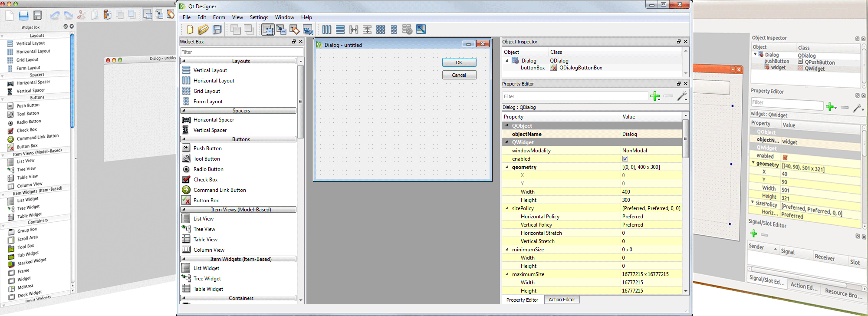This screenshot has width=868, height=316.
Task: Toggle the enabled property checkbox
Action: [625, 159]
